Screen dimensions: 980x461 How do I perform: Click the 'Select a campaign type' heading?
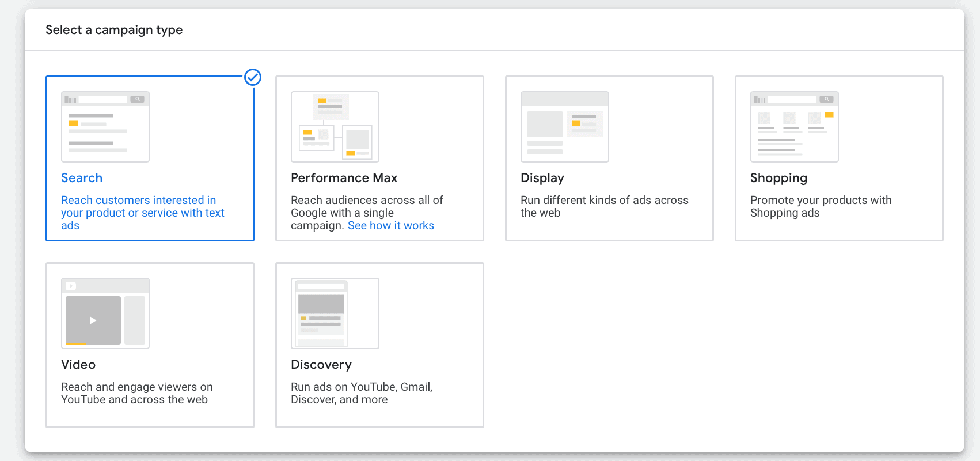(114, 30)
